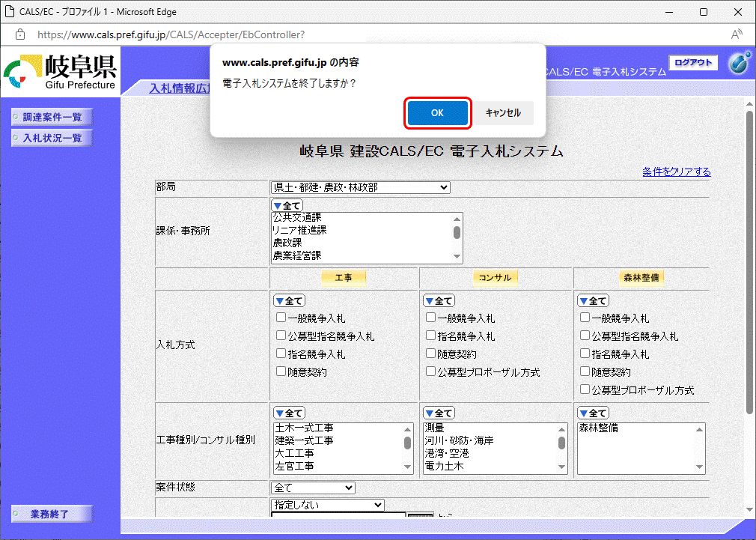
Task: Click the 工事種別 list scrollbar down arrow
Action: tap(408, 467)
